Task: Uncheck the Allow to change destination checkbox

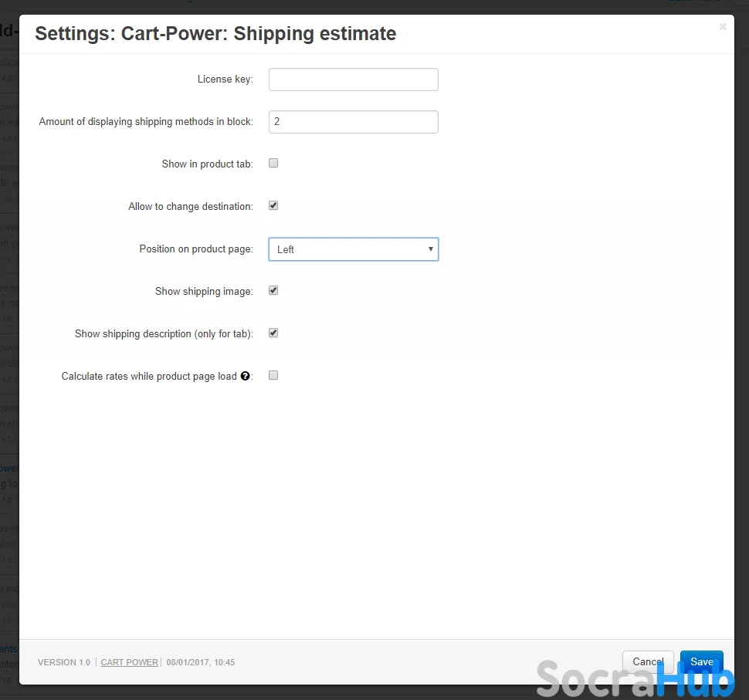Action: tap(273, 206)
